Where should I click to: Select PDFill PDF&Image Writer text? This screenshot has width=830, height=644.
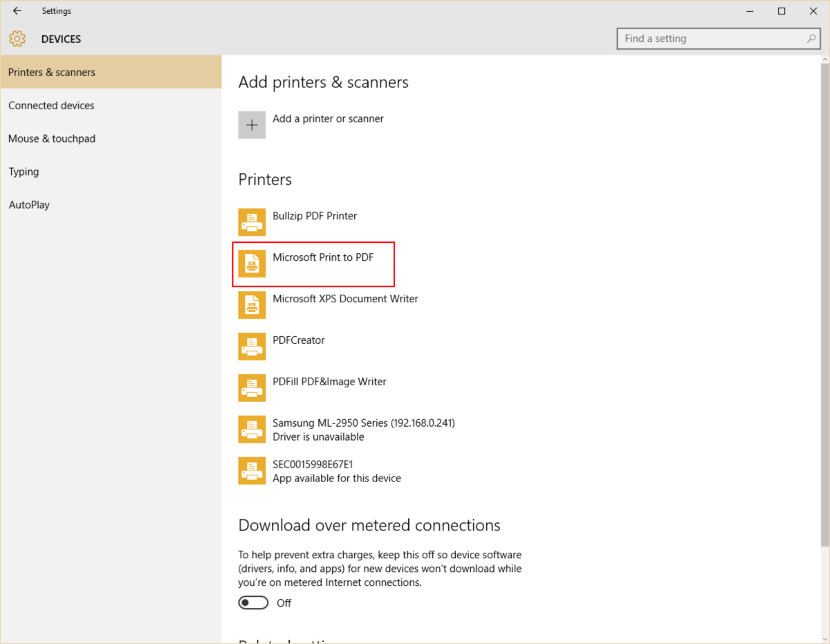click(329, 382)
